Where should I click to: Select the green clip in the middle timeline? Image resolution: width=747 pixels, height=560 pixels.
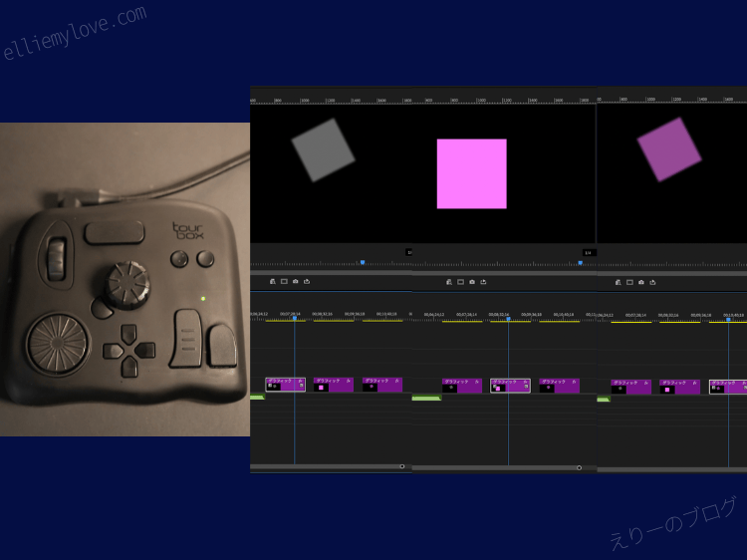coord(426,398)
